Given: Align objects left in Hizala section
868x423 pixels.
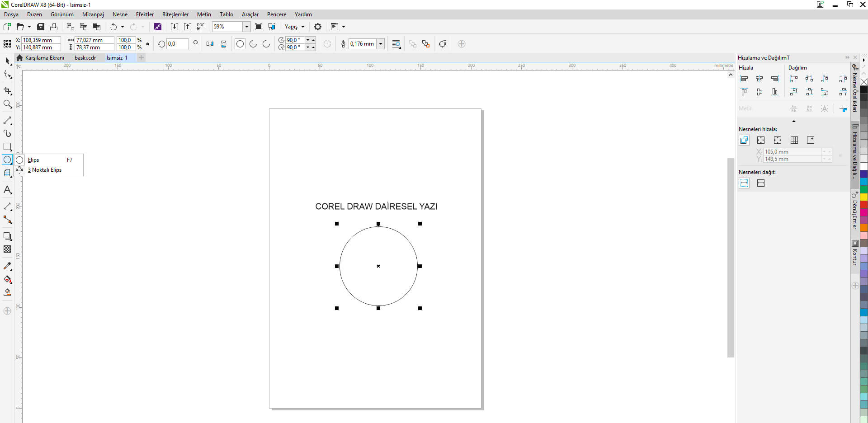Looking at the screenshot, I should click(x=744, y=79).
